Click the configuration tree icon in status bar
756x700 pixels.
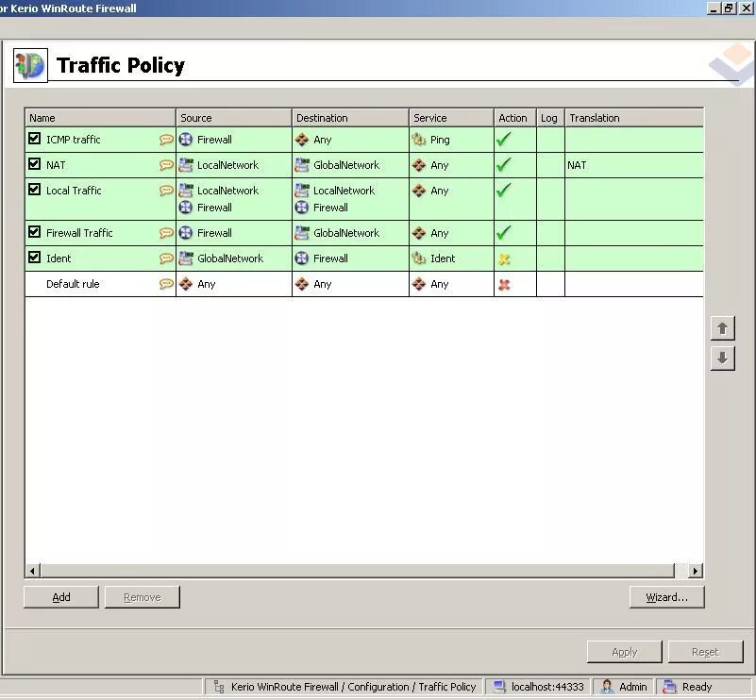point(219,687)
